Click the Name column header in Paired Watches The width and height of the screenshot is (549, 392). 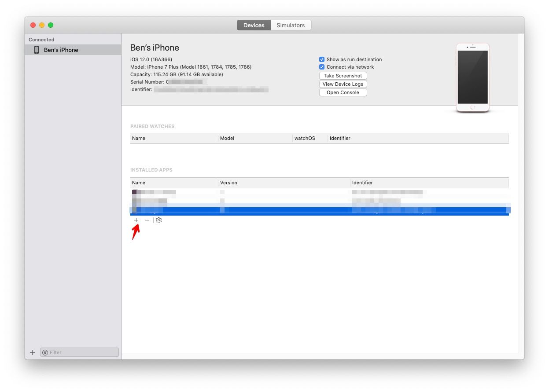click(174, 138)
